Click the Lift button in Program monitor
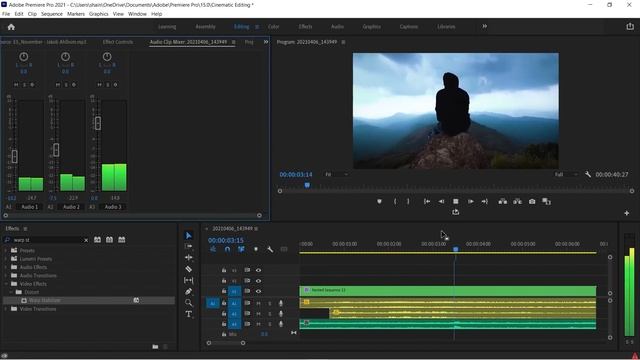 click(502, 201)
